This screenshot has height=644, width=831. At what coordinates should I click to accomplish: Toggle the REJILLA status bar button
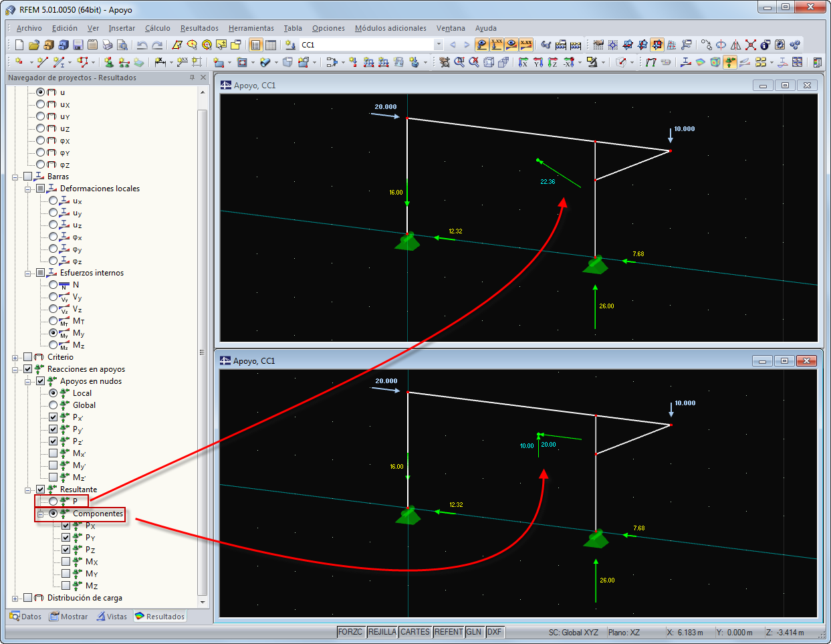[x=382, y=632]
